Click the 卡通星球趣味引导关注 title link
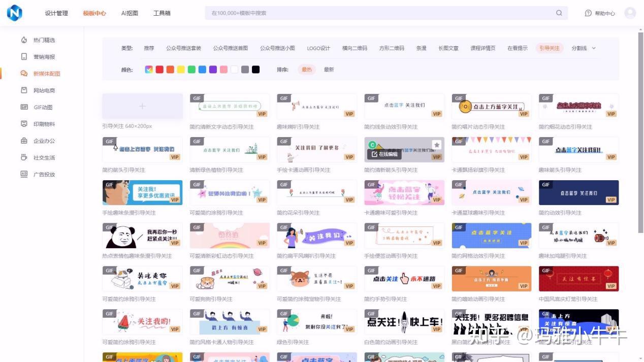Viewport: 644px width, 362px height. click(x=478, y=213)
